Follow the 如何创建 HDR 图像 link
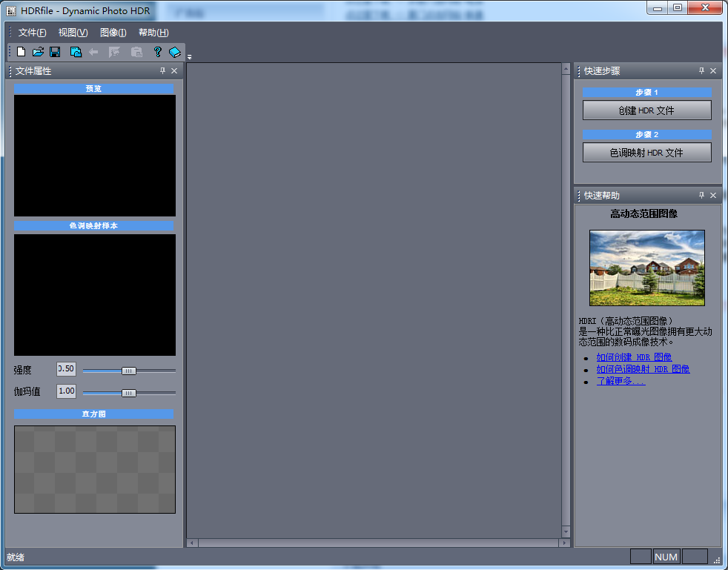 tap(635, 357)
